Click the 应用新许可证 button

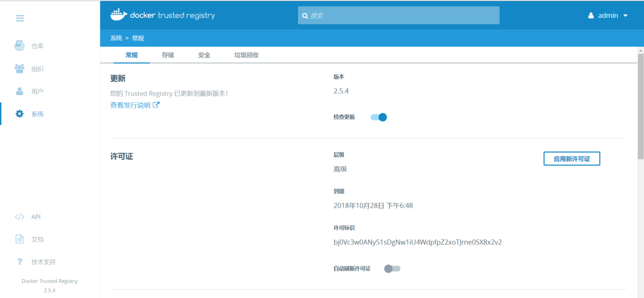pyautogui.click(x=572, y=158)
